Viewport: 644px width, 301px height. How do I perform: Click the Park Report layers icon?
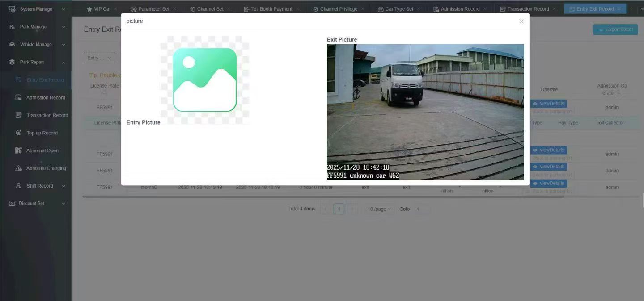coord(12,62)
